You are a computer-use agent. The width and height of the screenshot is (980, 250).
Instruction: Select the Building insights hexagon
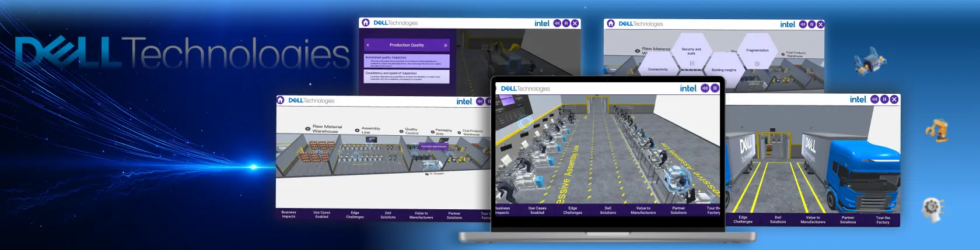[x=724, y=69]
